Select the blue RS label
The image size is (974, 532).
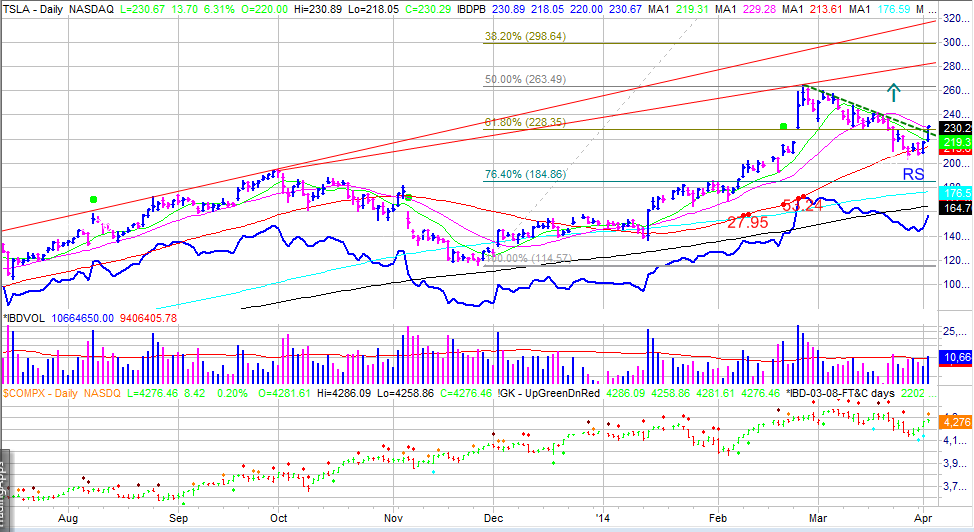click(x=913, y=175)
